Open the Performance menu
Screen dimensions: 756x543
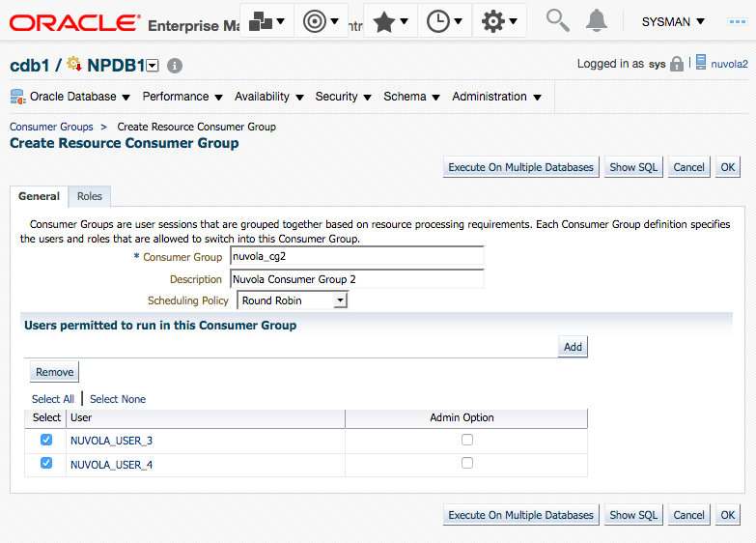click(x=182, y=97)
